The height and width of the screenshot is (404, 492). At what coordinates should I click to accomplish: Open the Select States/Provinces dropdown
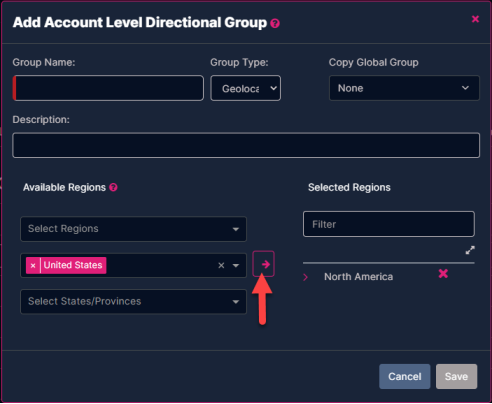point(133,302)
